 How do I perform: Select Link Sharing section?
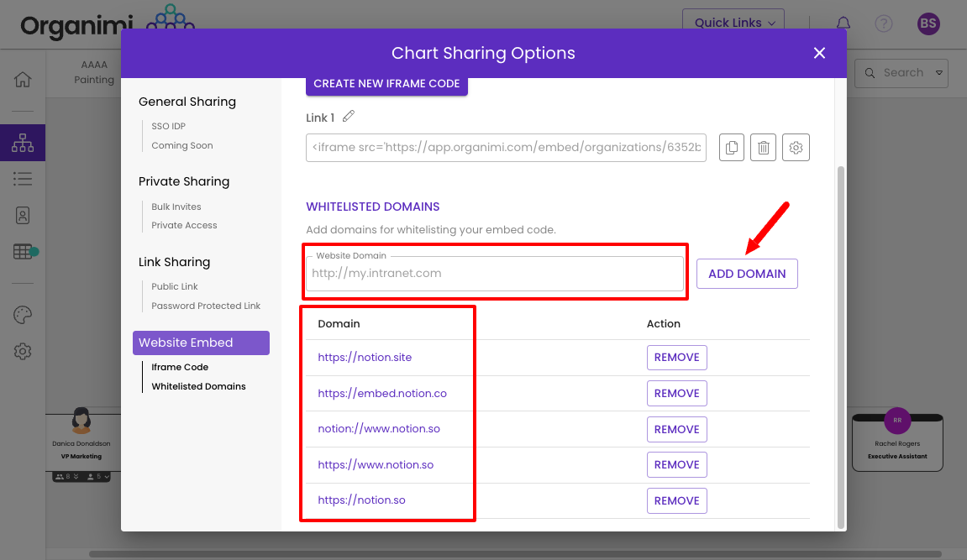click(174, 262)
